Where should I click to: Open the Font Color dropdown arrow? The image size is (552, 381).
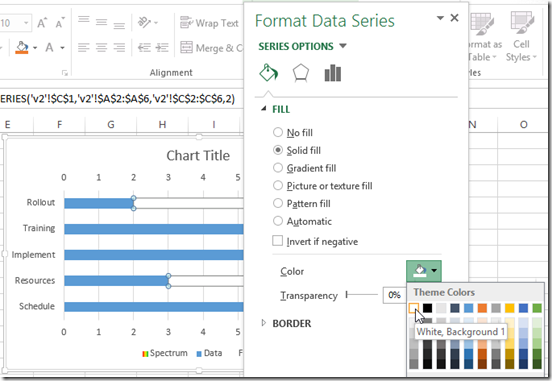(62, 47)
